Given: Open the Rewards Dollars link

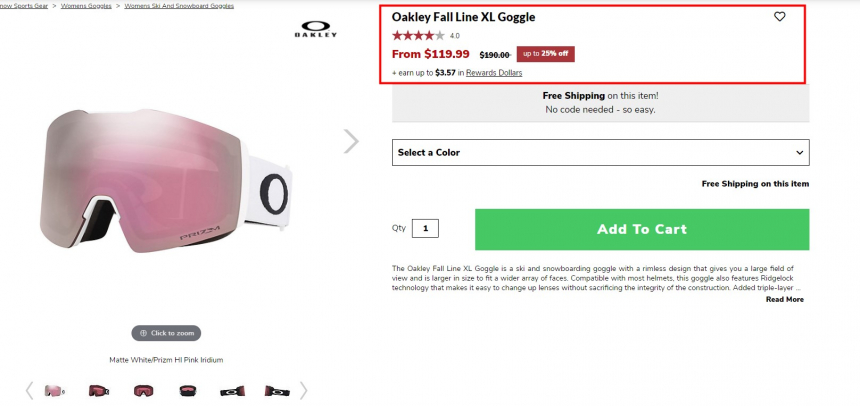Looking at the screenshot, I should [494, 73].
